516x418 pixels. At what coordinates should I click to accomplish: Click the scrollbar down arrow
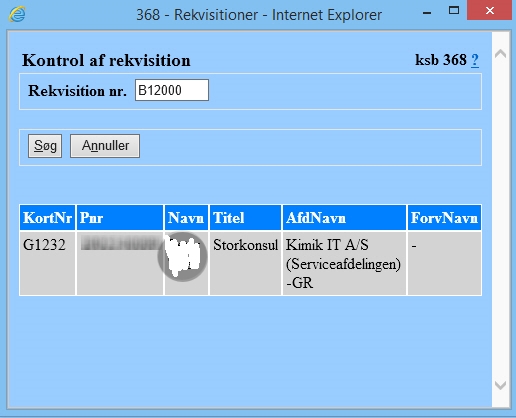[x=501, y=385]
